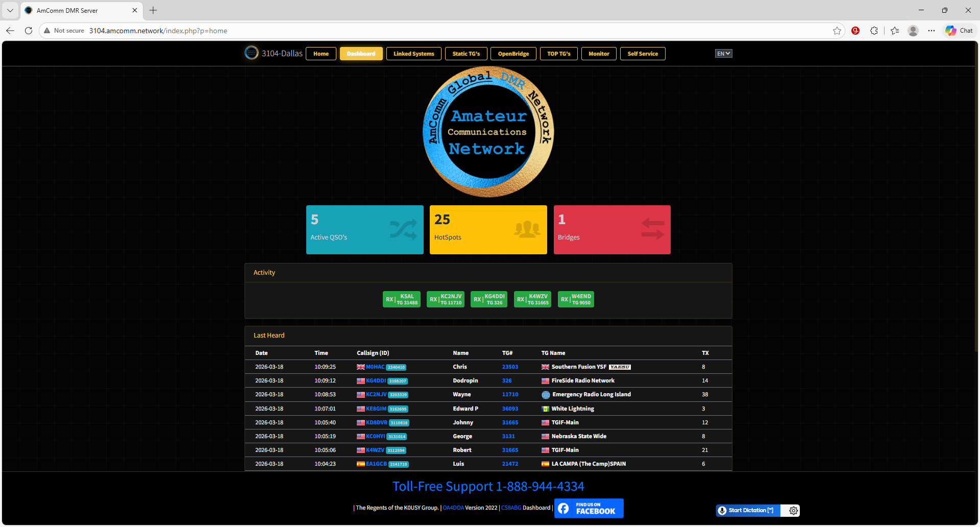Go to the TOP TG's page

pos(558,54)
